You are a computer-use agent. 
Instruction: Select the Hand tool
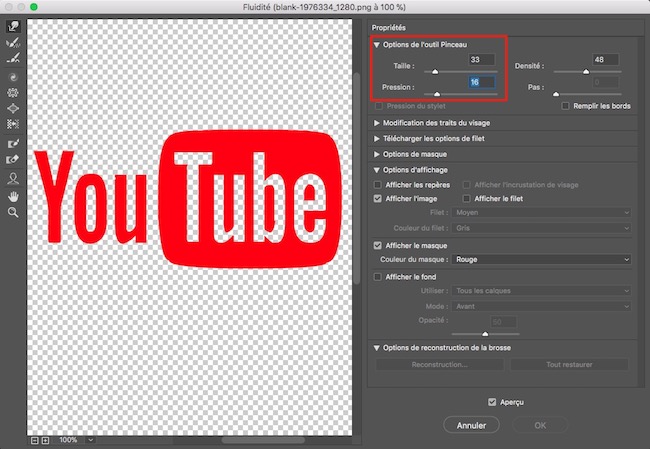(13, 197)
